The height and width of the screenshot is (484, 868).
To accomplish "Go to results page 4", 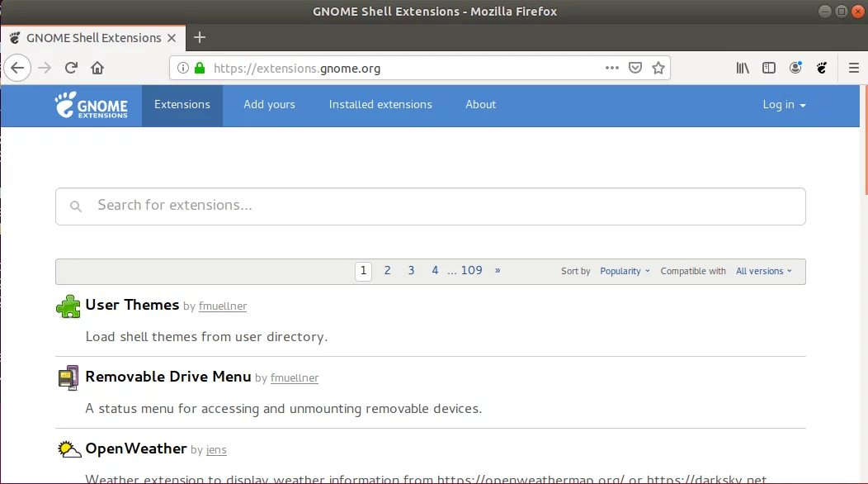I will [x=435, y=271].
